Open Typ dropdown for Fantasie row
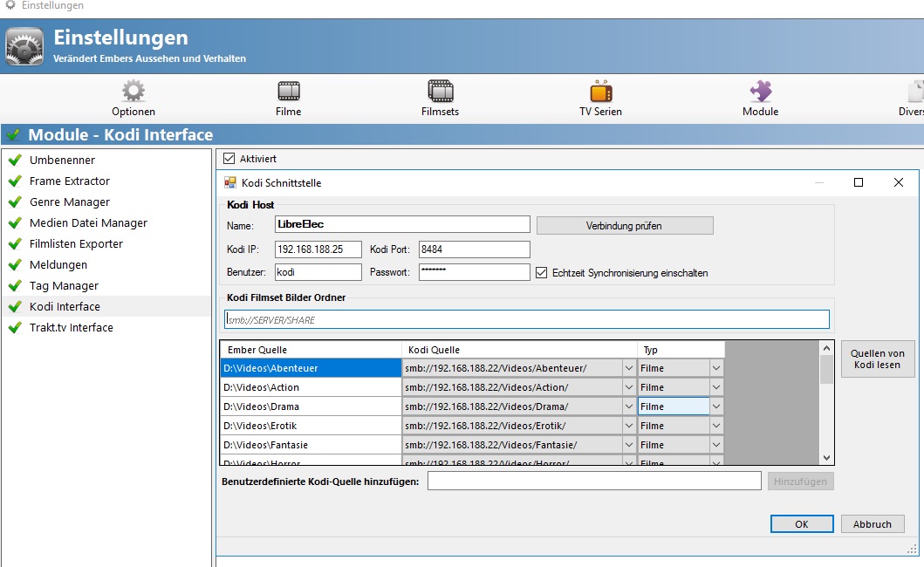The image size is (924, 567). tap(716, 445)
